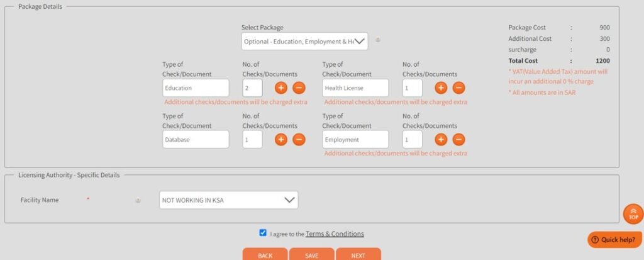Click the SAVE button

[x=312, y=255]
